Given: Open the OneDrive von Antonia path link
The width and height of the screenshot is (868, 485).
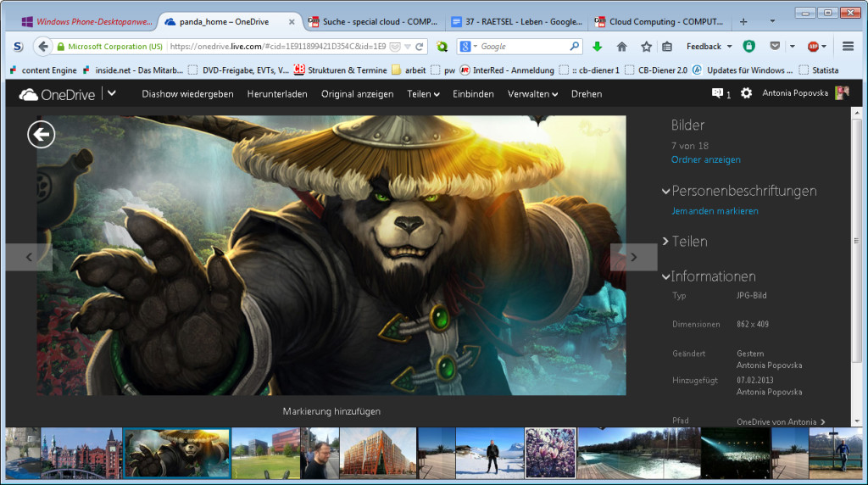Looking at the screenshot, I should [x=781, y=422].
